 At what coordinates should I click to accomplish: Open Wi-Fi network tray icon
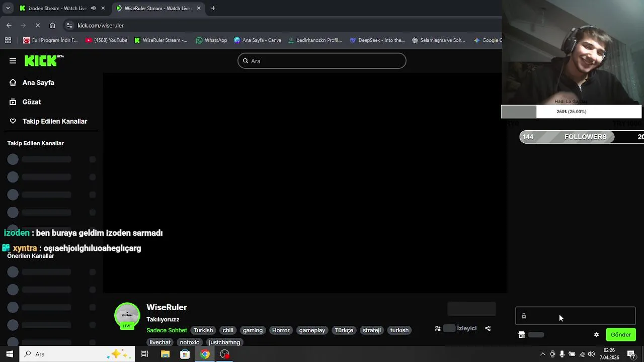pyautogui.click(x=582, y=354)
